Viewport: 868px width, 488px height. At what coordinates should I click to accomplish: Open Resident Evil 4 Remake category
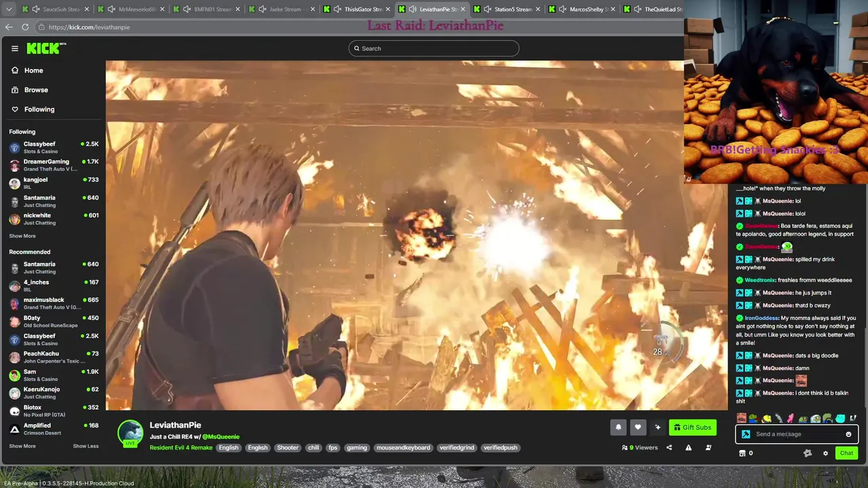181,447
